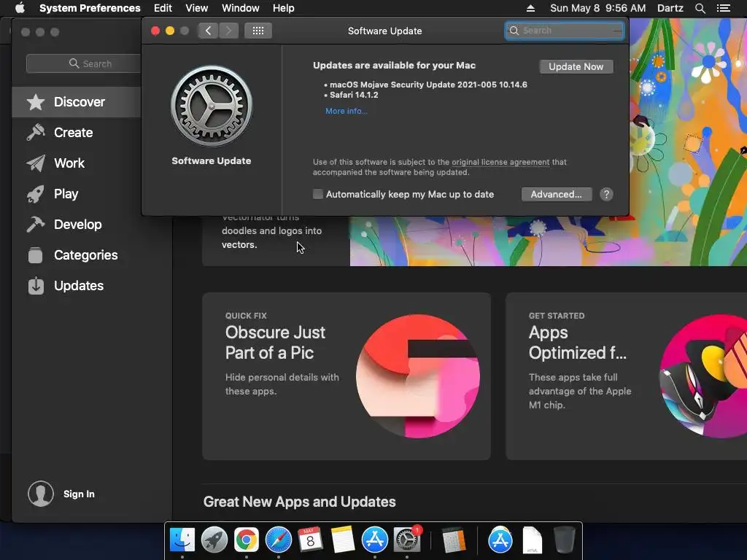Click the eject icon in menu bar

(530, 8)
